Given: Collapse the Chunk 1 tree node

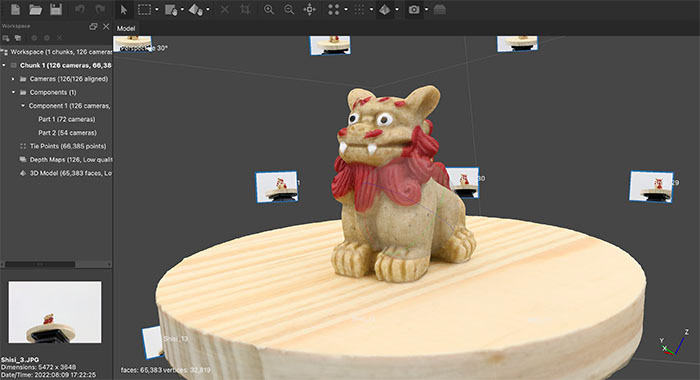Looking at the screenshot, I should click(x=4, y=65).
